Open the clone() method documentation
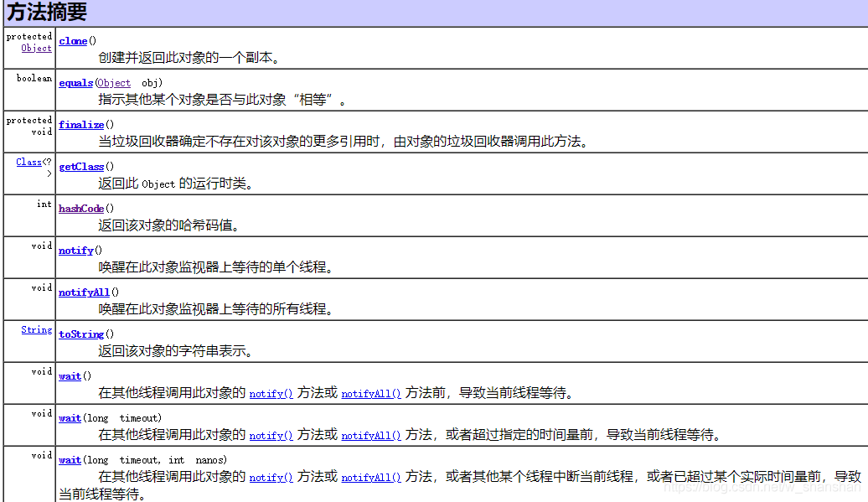 tap(73, 40)
